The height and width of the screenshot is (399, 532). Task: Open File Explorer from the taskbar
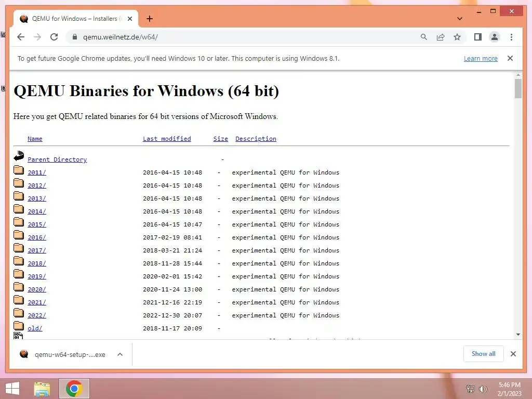click(42, 389)
